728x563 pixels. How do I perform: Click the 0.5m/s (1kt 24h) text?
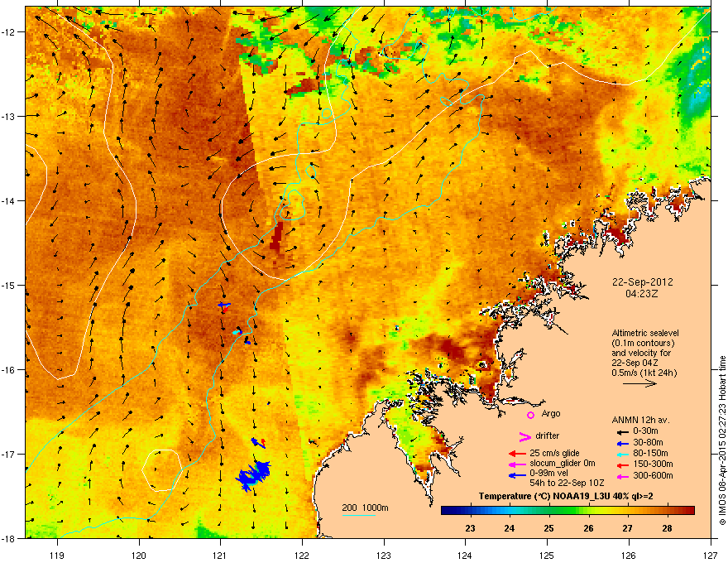(x=644, y=373)
